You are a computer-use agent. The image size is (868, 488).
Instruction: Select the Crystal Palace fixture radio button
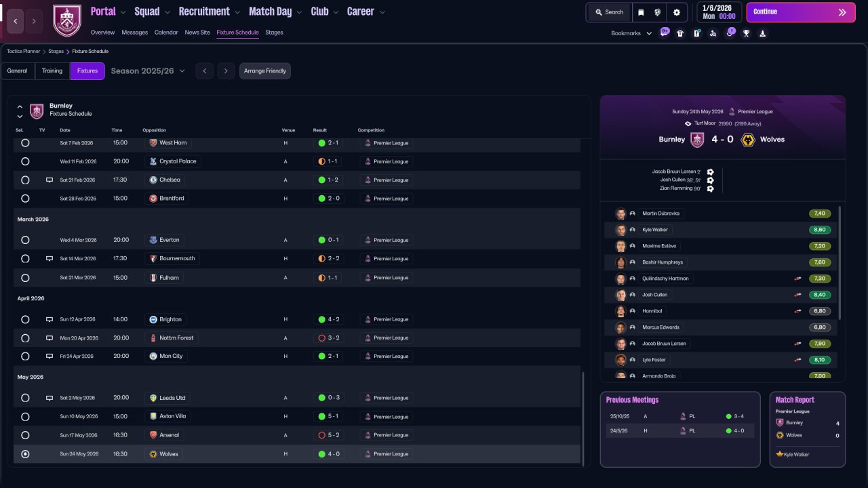25,161
